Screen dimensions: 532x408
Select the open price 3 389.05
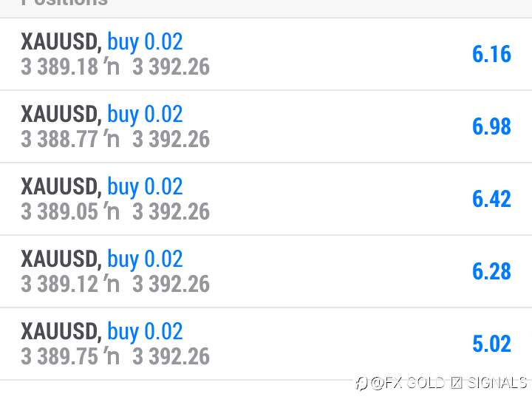pyautogui.click(x=60, y=211)
